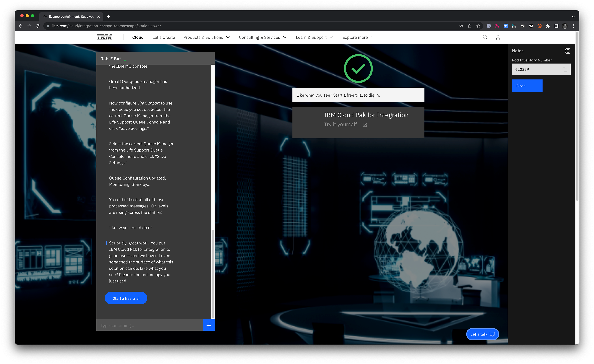Image resolution: width=594 pixels, height=364 pixels.
Task: Open saved passwords key icon
Action: 461,26
